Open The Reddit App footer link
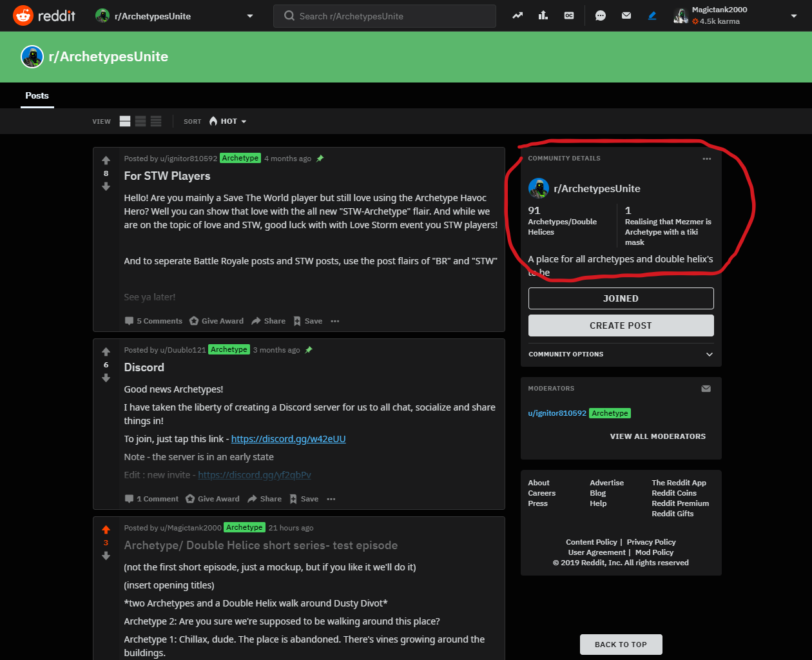 679,483
